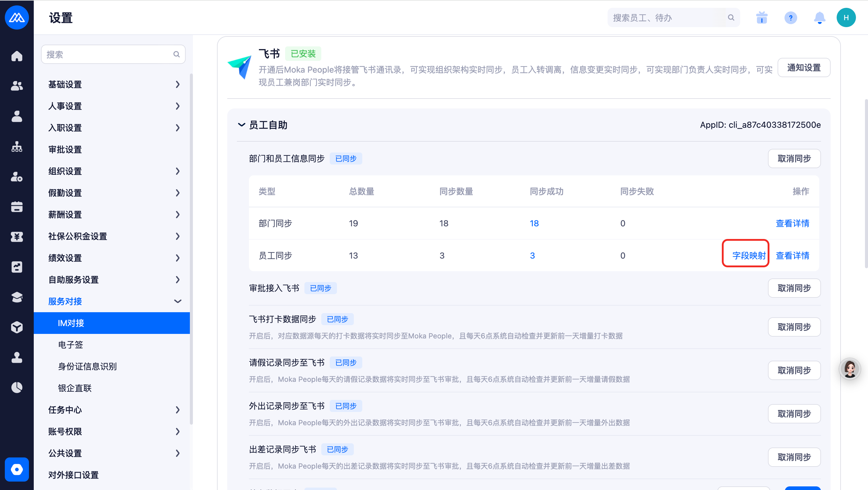Image resolution: width=868 pixels, height=490 pixels.
Task: Open the gift icon in top bar
Action: (762, 17)
